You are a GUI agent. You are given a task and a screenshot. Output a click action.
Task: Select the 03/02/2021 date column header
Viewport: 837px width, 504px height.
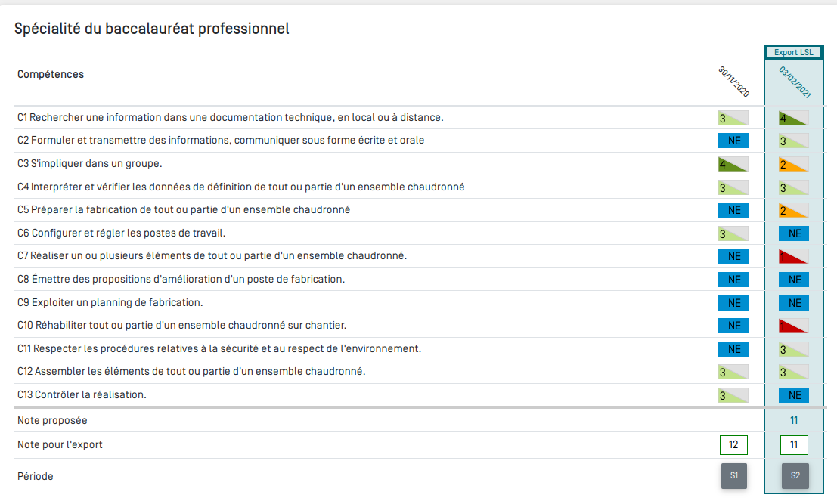point(795,82)
